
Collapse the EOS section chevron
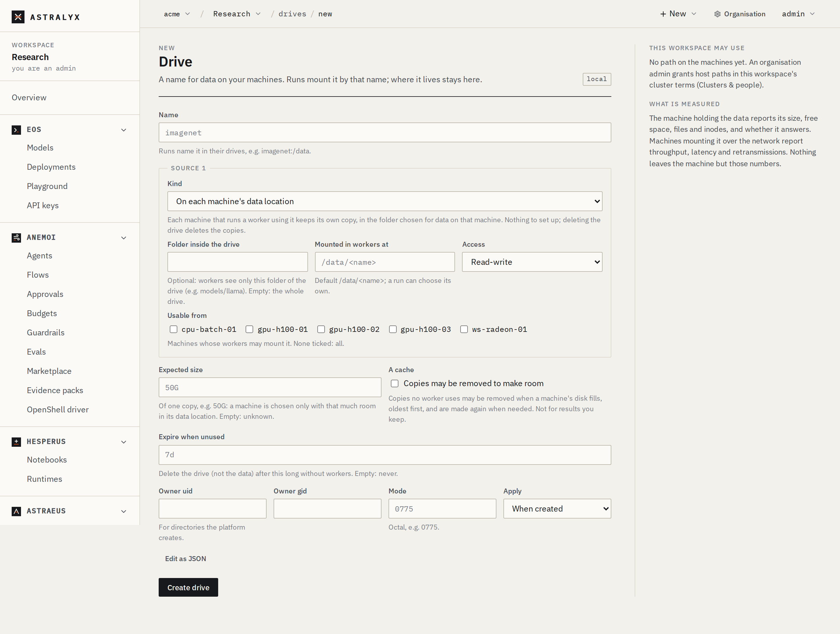point(124,130)
